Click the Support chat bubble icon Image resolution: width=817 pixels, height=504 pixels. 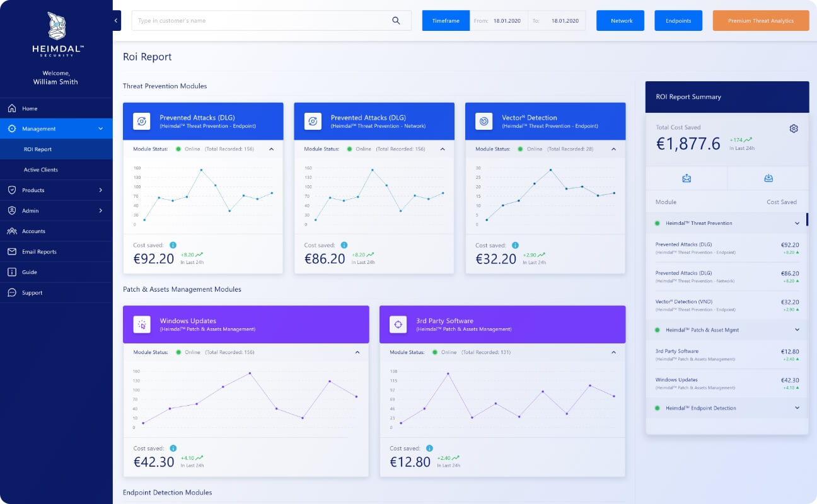point(12,292)
